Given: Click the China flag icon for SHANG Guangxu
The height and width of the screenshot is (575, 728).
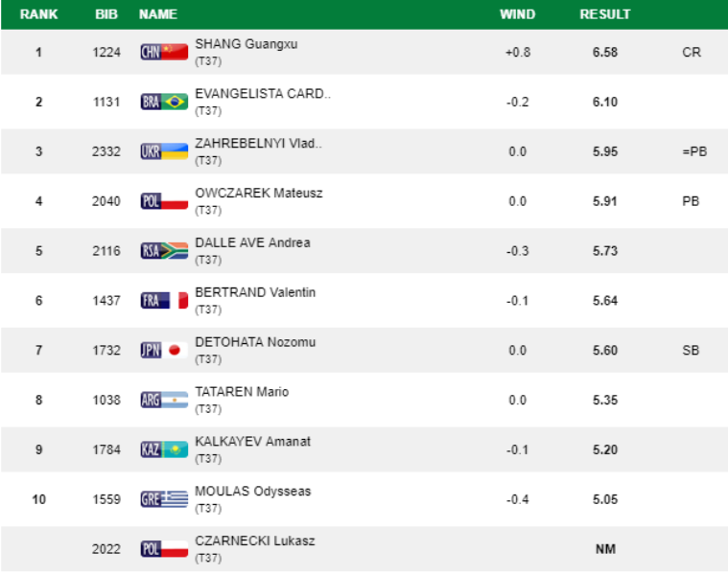Looking at the screenshot, I should point(164,52).
